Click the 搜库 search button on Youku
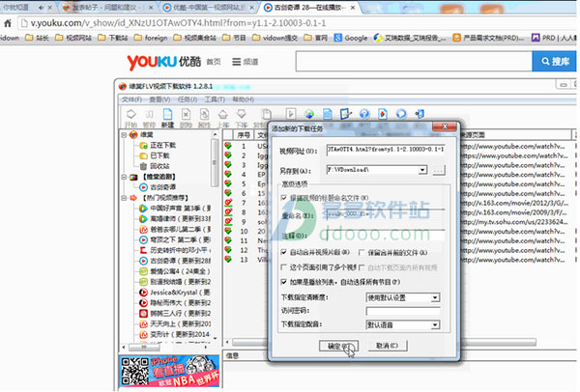The width and height of the screenshot is (580, 392). (x=554, y=62)
